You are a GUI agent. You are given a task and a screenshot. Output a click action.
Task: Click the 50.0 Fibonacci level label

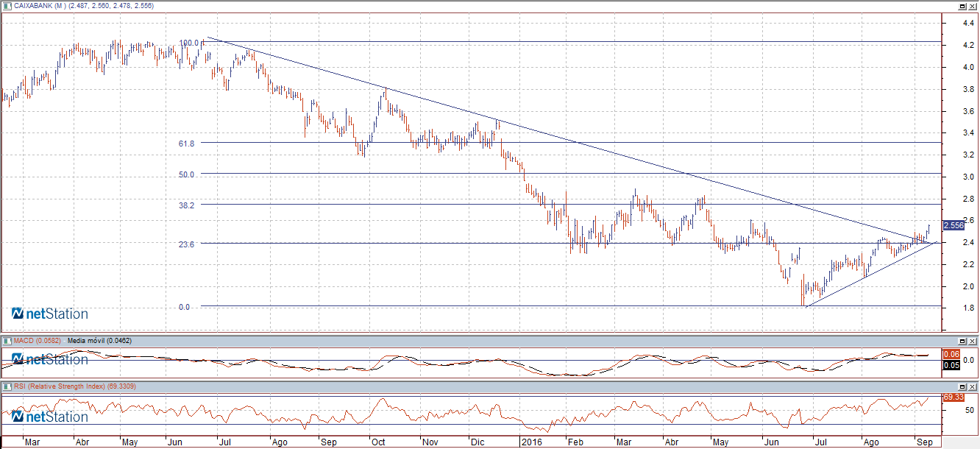pos(186,174)
